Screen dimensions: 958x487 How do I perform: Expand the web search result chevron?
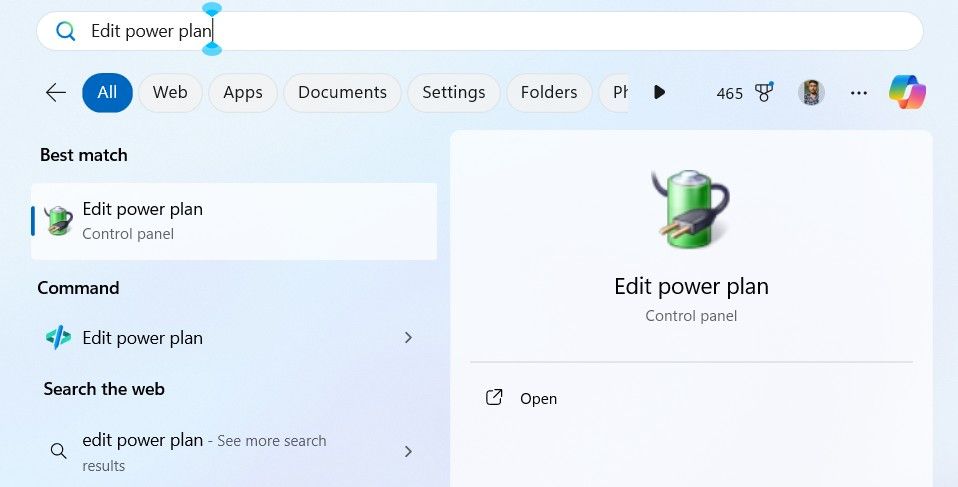tap(408, 452)
